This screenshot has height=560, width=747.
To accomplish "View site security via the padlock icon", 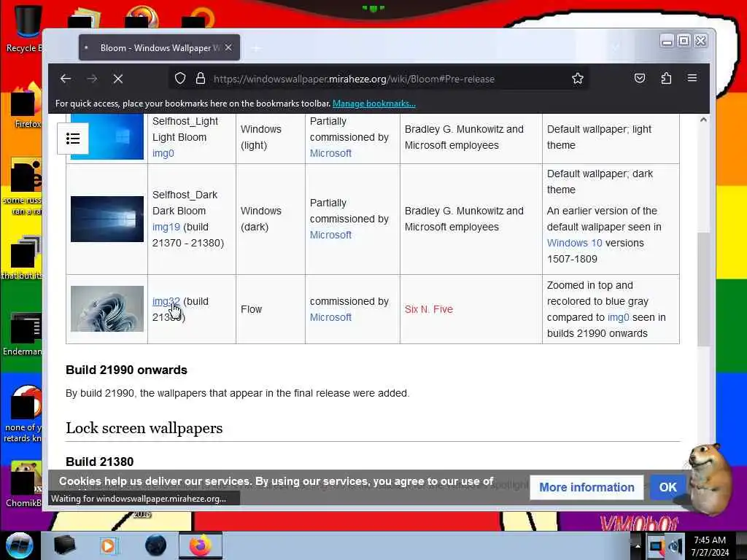I will click(x=201, y=78).
